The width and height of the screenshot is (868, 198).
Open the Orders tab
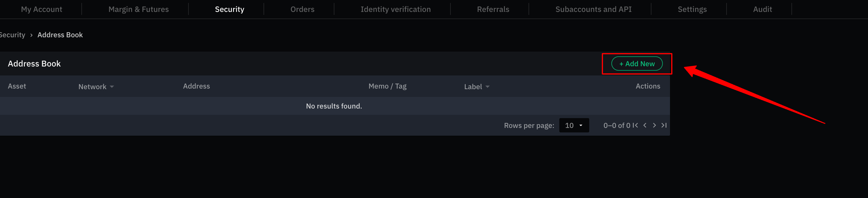[x=302, y=10]
